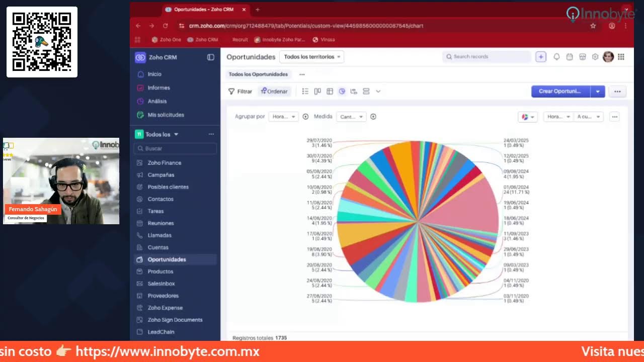Open Mis solicitudes in the sidebar

tap(166, 115)
